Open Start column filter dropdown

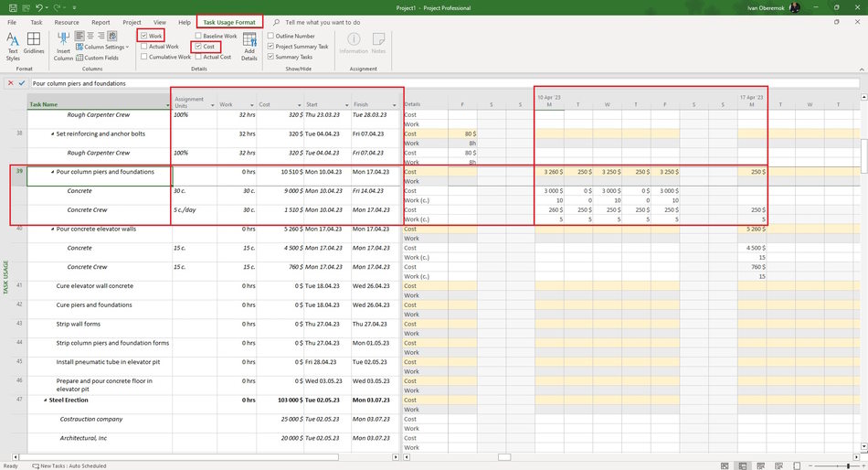(x=347, y=105)
